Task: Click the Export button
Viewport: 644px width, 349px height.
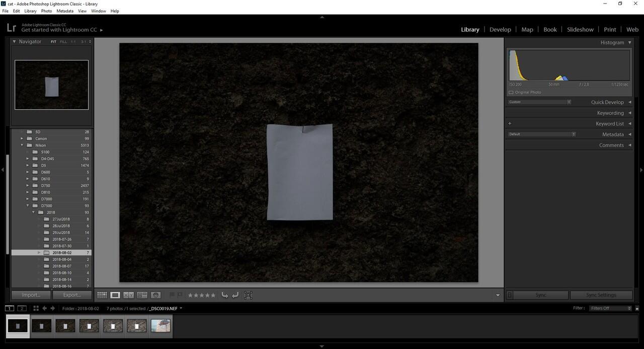Action: pyautogui.click(x=72, y=295)
